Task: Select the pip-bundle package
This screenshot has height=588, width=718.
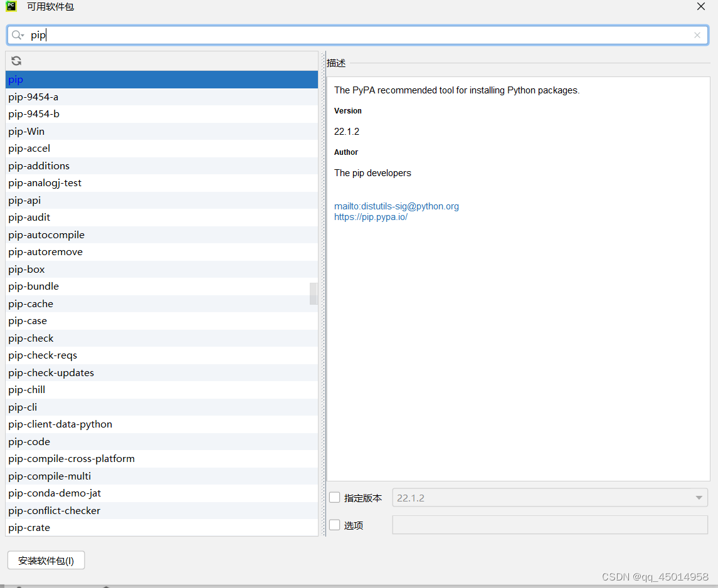Action: [162, 286]
